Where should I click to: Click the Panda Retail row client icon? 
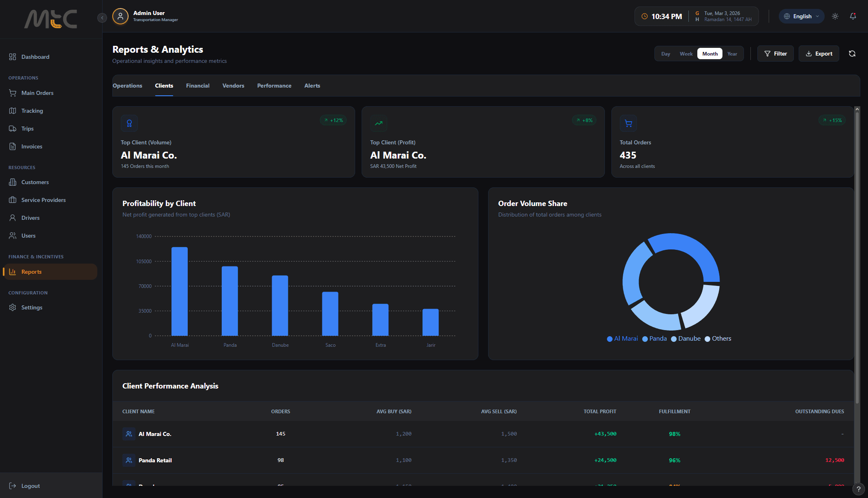(129, 460)
